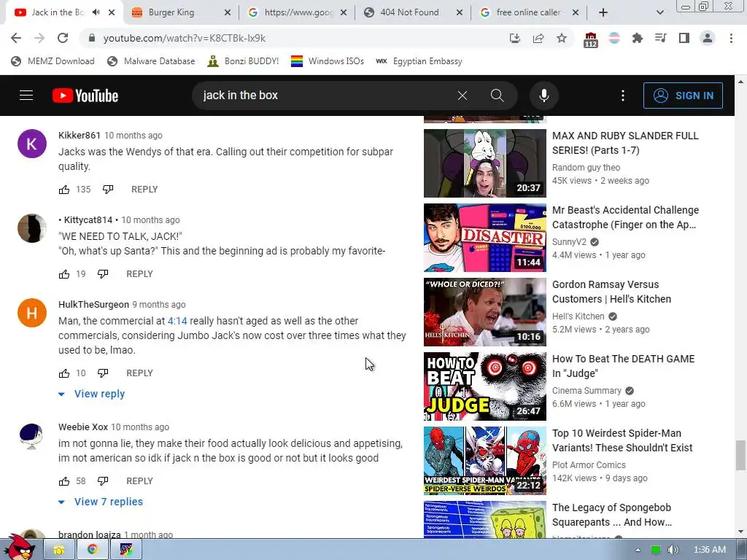This screenshot has height=560, width=747.
Task: Run the search with the magnifier button
Action: tap(497, 96)
